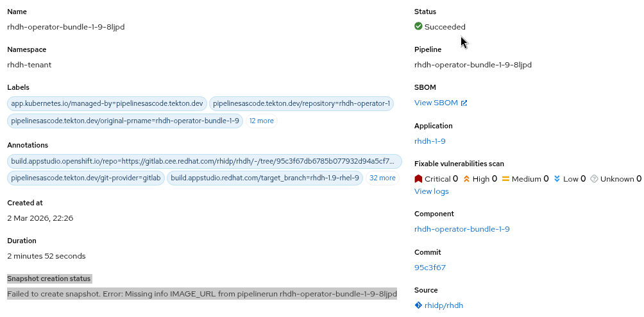644x317 pixels.
Task: Open the rhdh-1-9 application link
Action: coord(430,141)
